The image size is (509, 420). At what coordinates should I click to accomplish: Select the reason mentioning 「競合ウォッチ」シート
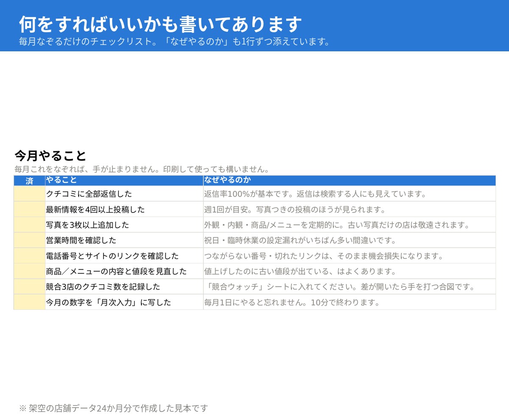pos(350,287)
